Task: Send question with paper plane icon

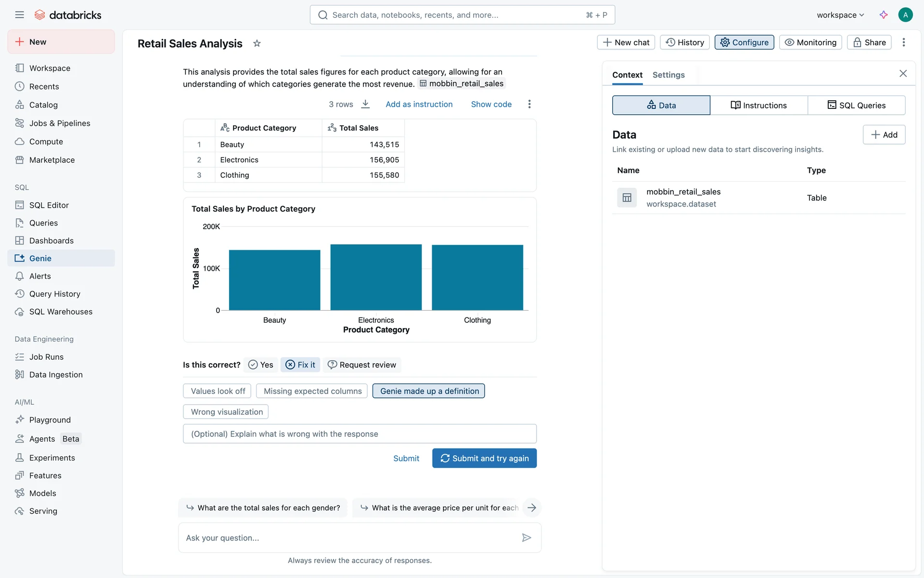Action: coord(526,538)
